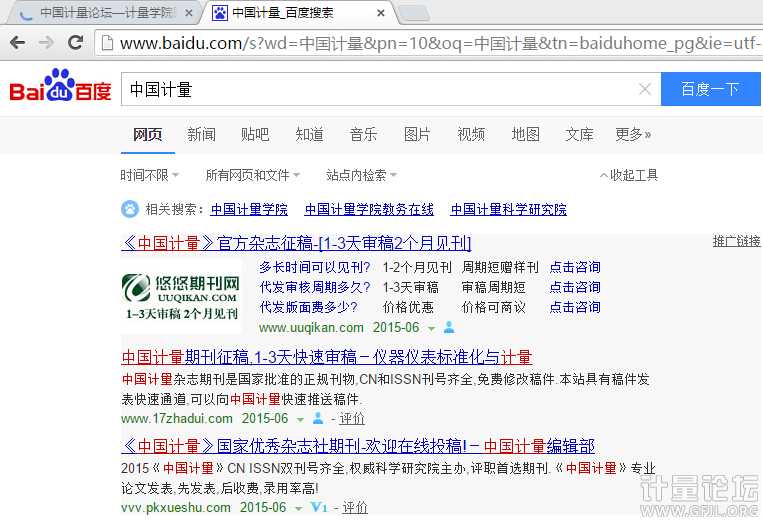Go back with the browser back arrow
The width and height of the screenshot is (763, 522).
18,43
